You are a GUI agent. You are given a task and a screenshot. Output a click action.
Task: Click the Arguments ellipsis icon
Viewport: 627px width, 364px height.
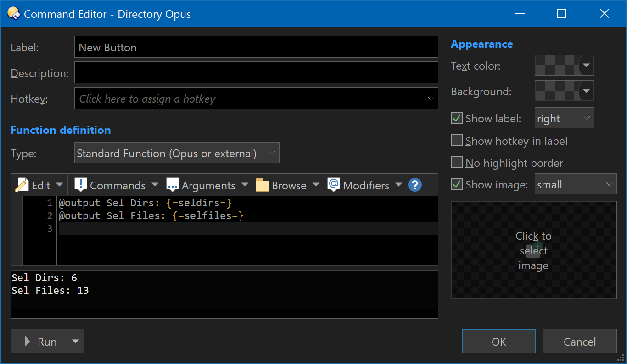(x=172, y=185)
